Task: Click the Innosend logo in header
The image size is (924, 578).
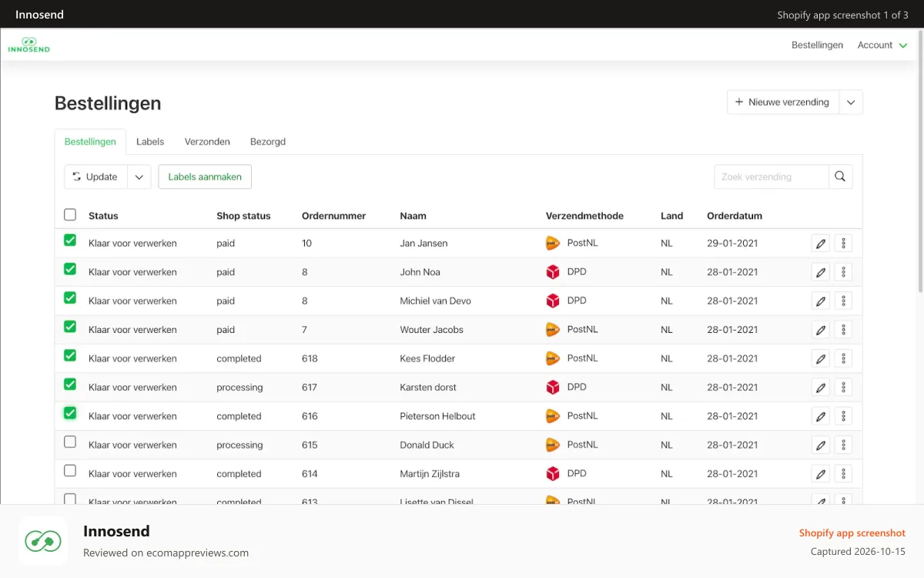Action: coord(29,45)
